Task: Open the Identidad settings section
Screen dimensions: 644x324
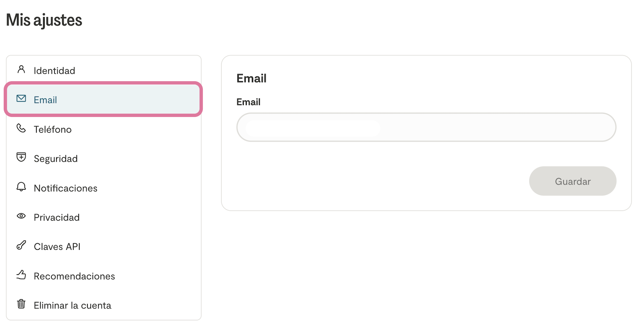Action: pos(55,70)
